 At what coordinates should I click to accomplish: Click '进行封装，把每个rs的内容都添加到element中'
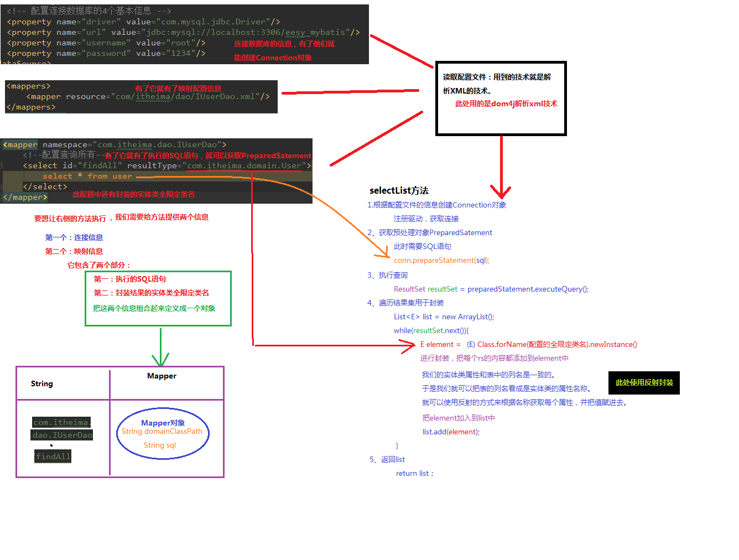494,358
